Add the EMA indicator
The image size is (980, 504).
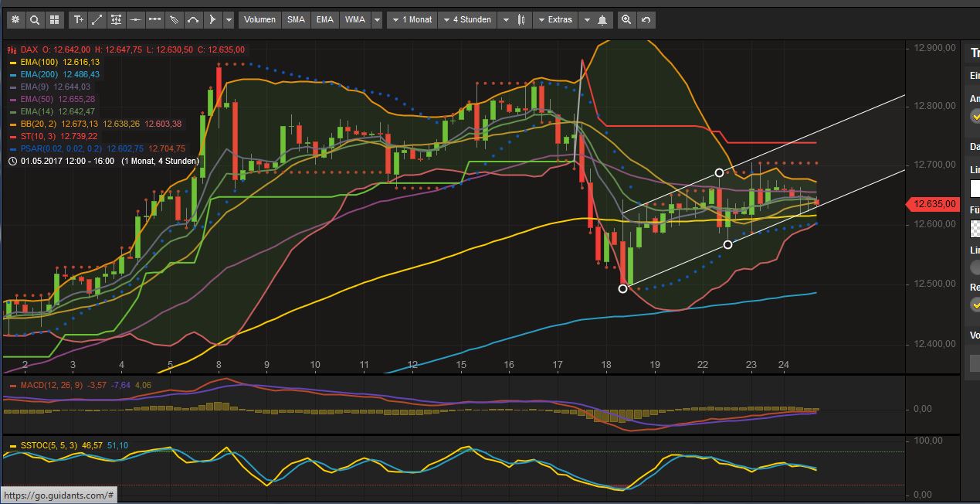click(325, 19)
